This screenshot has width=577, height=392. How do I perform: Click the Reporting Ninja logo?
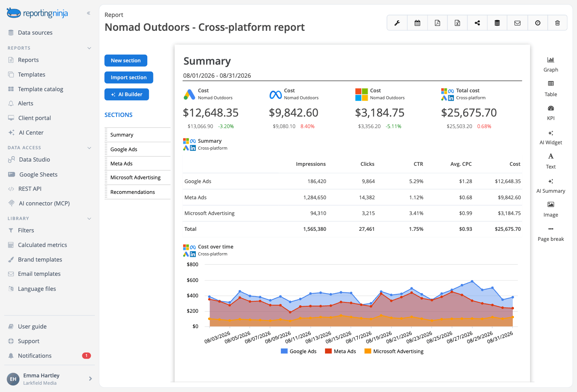coord(37,13)
